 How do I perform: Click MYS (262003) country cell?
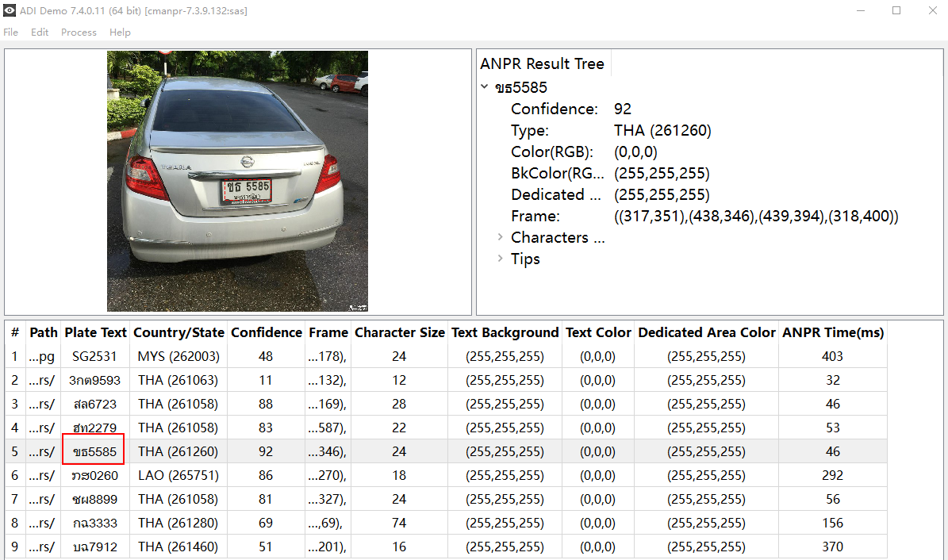click(178, 356)
